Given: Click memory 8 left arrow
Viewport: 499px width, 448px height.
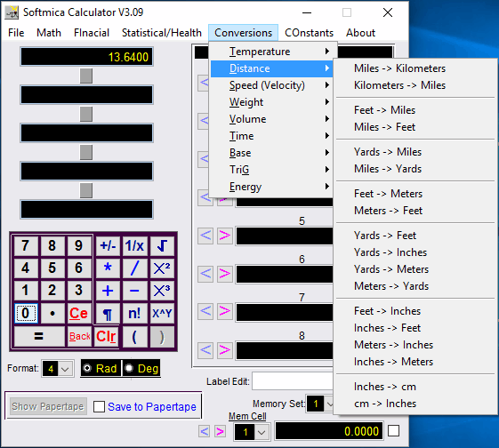Looking at the screenshot, I should 205,350.
